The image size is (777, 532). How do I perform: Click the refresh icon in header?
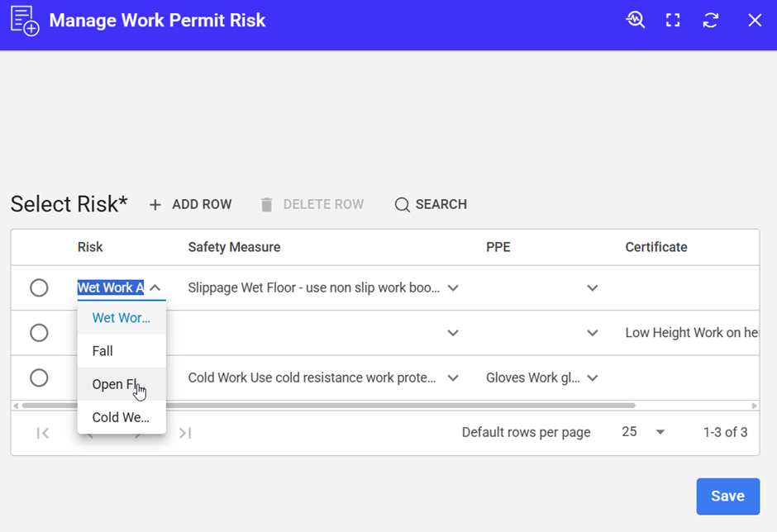710,21
